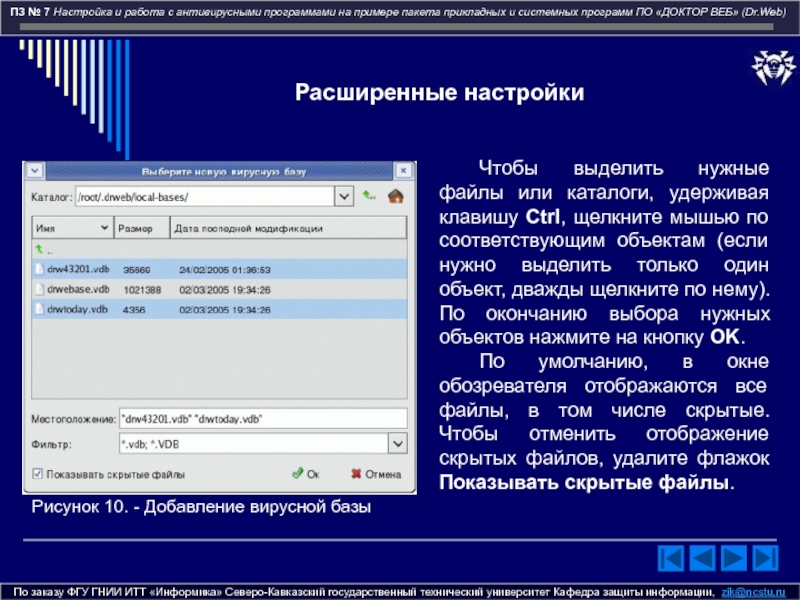Click the parent directory up-arrow icon
Screen dimensions: 800x600
pos(368,196)
